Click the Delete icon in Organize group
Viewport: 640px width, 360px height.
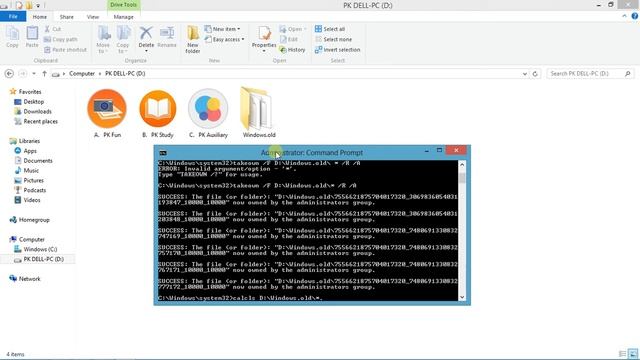click(146, 33)
